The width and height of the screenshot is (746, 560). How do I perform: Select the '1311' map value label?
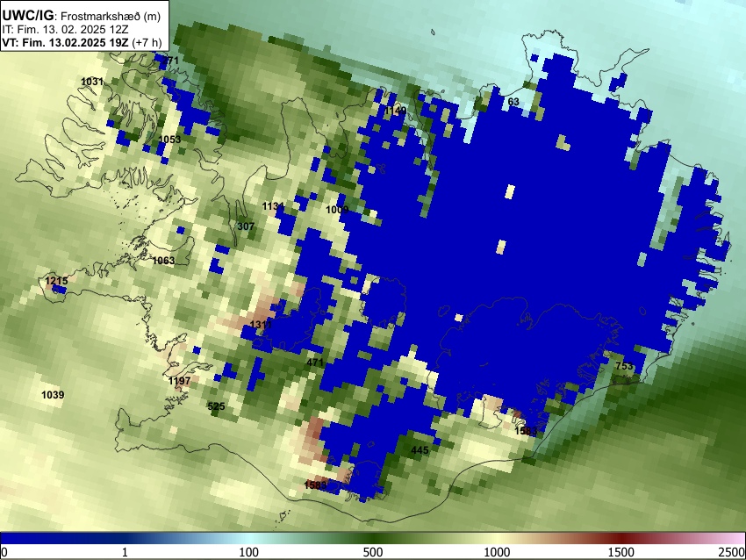pyautogui.click(x=261, y=325)
